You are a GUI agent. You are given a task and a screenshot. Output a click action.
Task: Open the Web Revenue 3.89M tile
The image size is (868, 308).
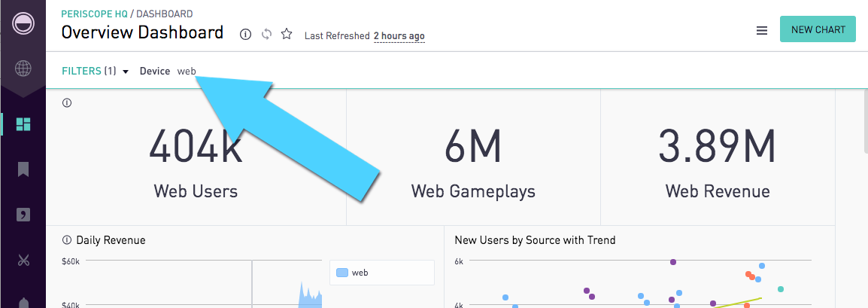[718, 158]
